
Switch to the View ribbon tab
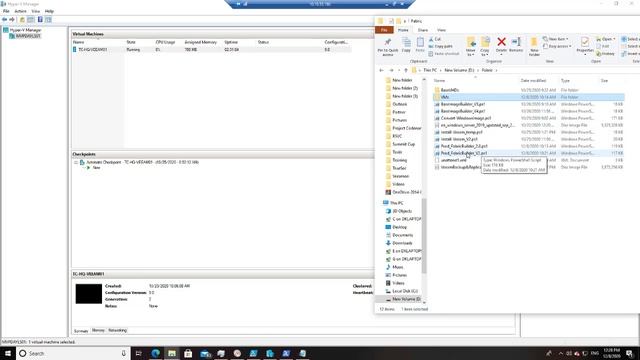(x=441, y=30)
